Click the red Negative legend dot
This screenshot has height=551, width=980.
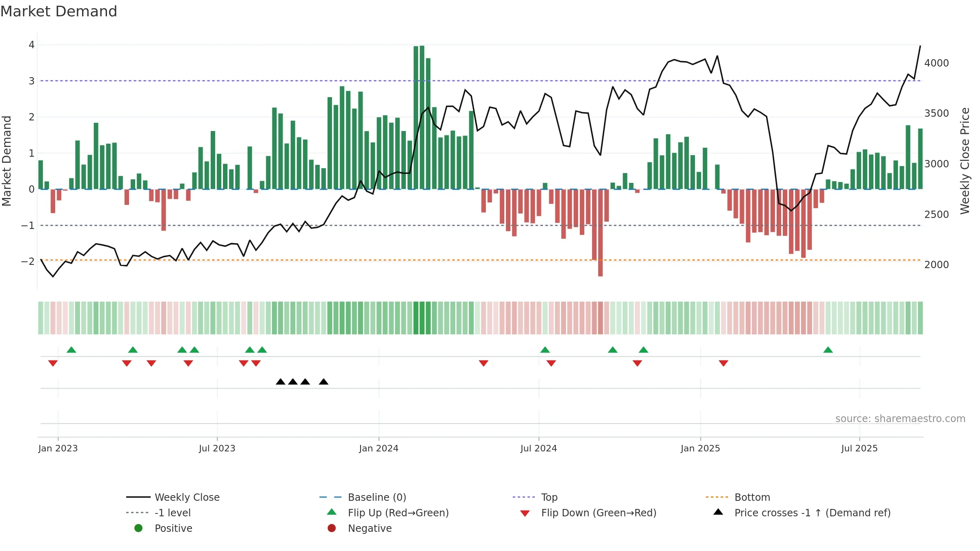tap(332, 528)
